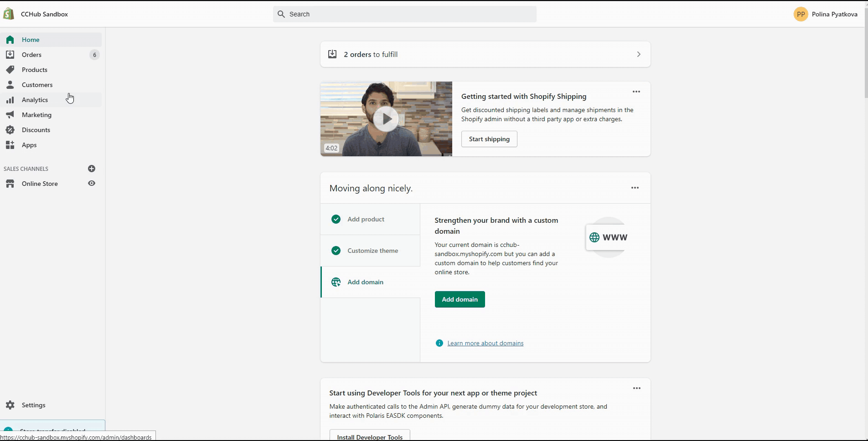Click the Analytics bar chart icon

coord(10,100)
